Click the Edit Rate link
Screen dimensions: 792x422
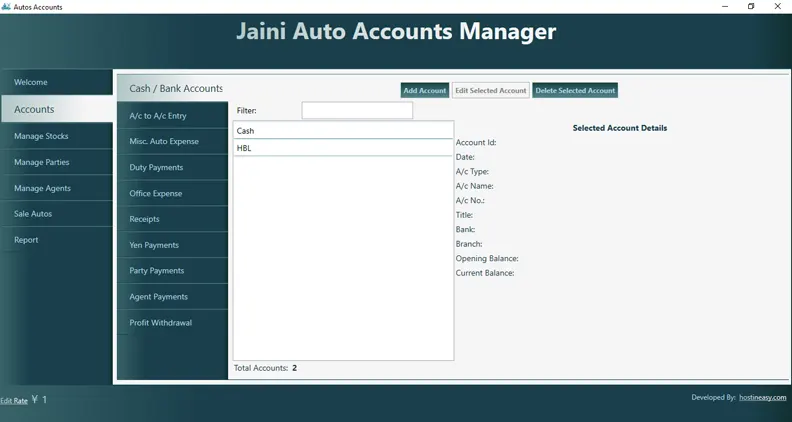14,401
